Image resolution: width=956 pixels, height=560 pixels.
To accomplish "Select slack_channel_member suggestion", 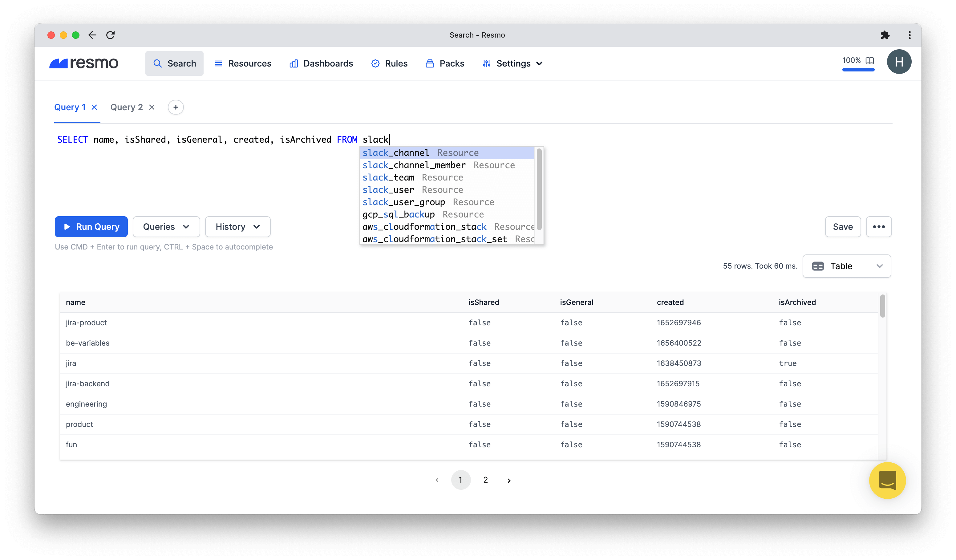I will click(x=447, y=165).
